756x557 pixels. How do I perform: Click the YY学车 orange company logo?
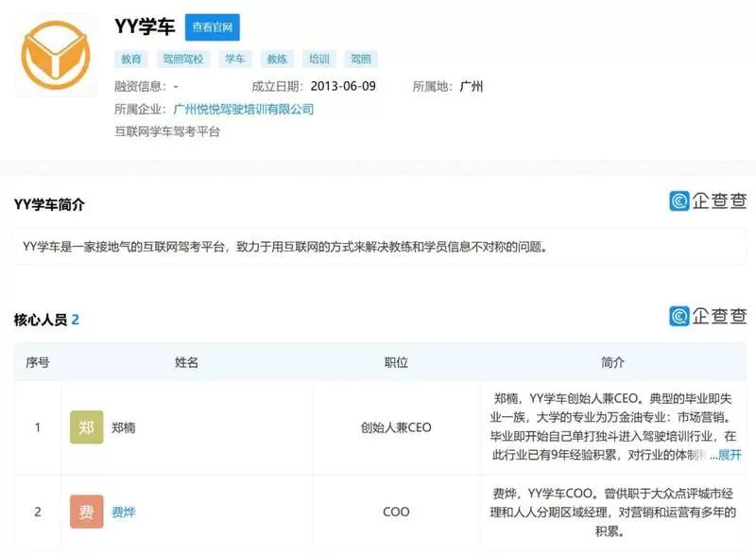[x=56, y=55]
